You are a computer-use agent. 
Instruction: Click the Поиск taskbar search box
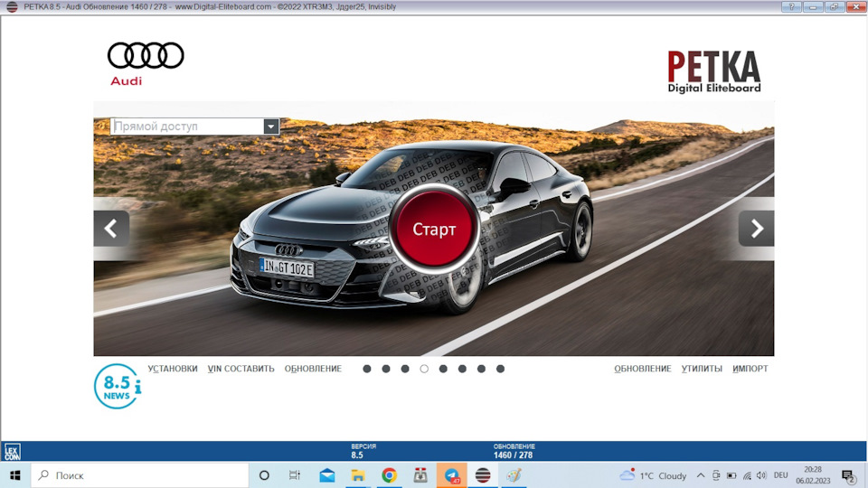139,475
